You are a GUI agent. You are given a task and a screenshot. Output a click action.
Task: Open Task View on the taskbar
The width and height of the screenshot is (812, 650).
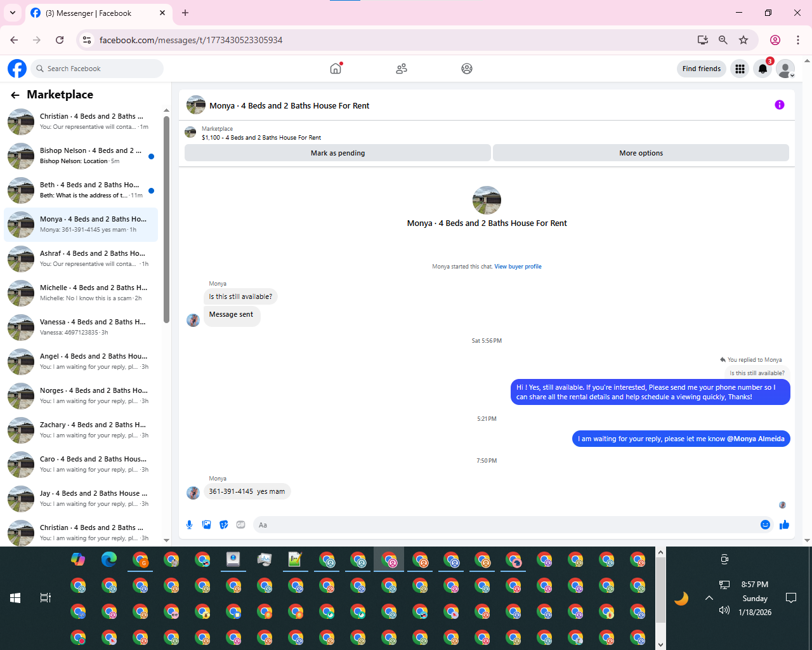coord(46,598)
